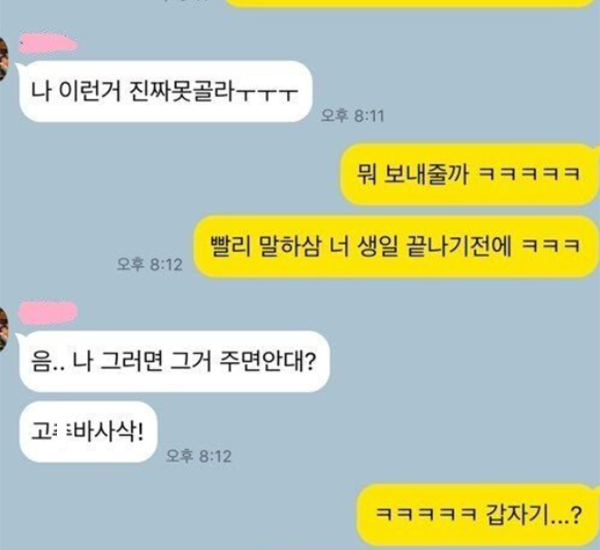Tap the 'ㅋㅋㅋㅋㅋ 갑자기...?' yellow bubble
The height and width of the screenshot is (550, 600).
(x=478, y=514)
